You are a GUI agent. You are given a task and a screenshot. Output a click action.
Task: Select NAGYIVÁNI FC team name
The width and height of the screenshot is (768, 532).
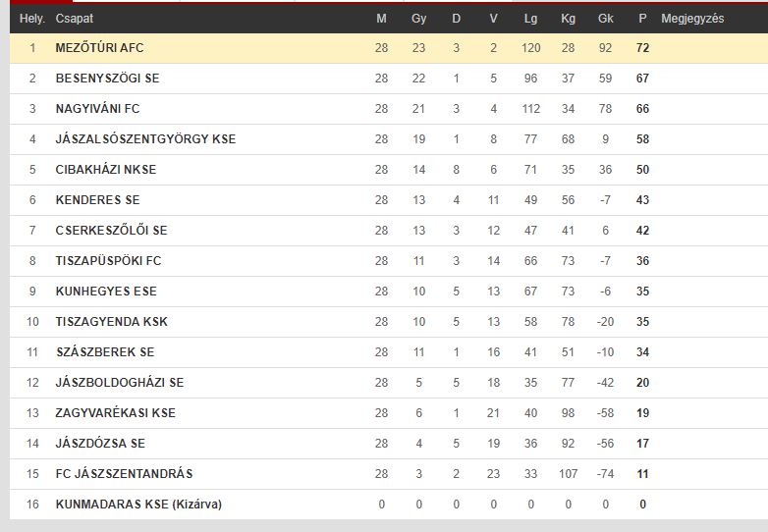coord(97,109)
